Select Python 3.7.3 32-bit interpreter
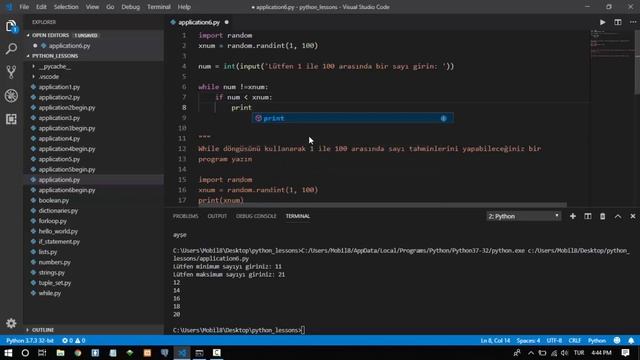The width and height of the screenshot is (640, 360). point(30,340)
